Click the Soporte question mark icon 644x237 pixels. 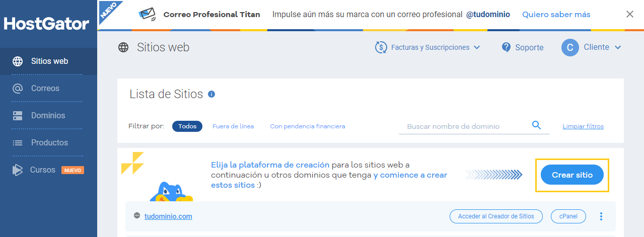point(507,47)
